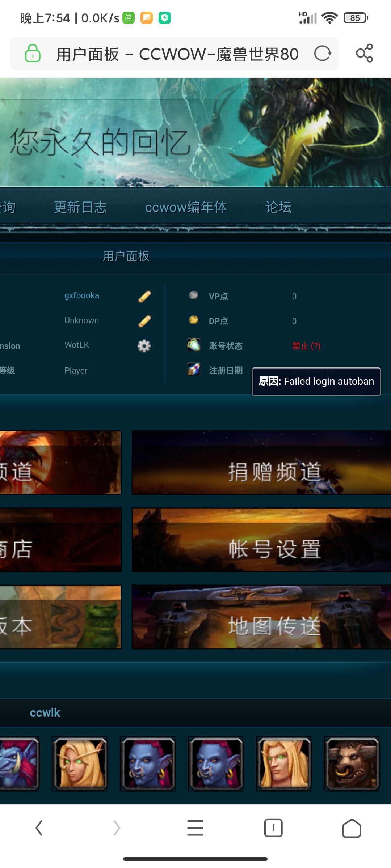Select the tauren character portrait
The width and height of the screenshot is (391, 868).
pos(352,763)
